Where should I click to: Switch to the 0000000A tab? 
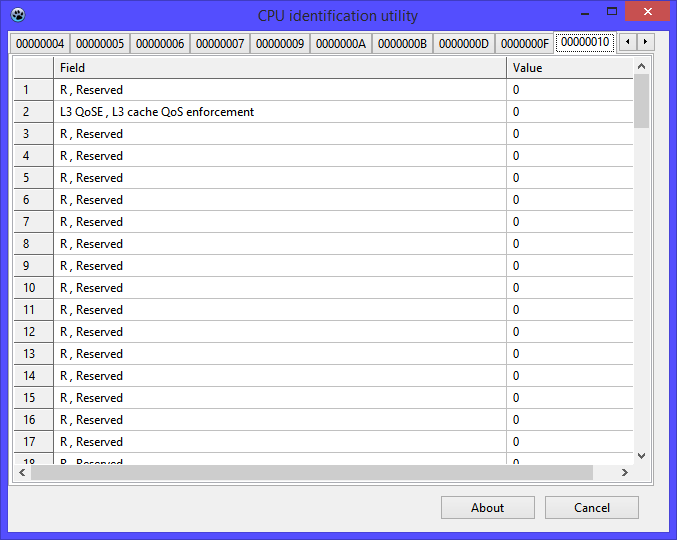(x=341, y=44)
